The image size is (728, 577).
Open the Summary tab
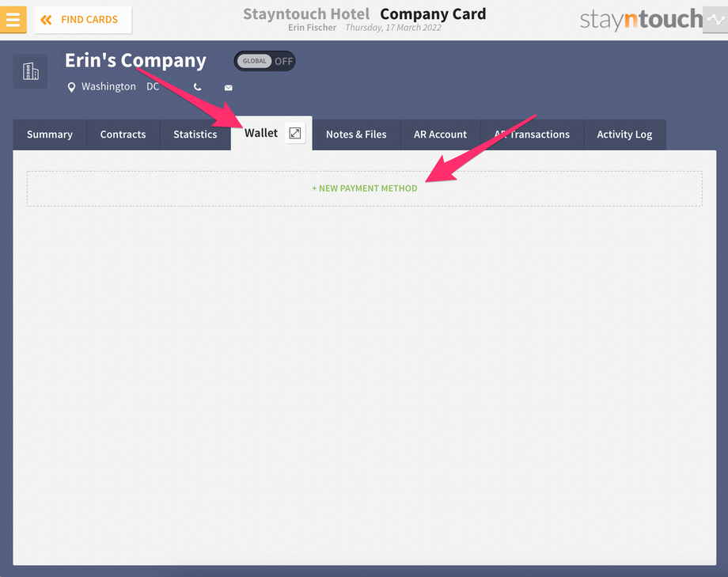50,135
